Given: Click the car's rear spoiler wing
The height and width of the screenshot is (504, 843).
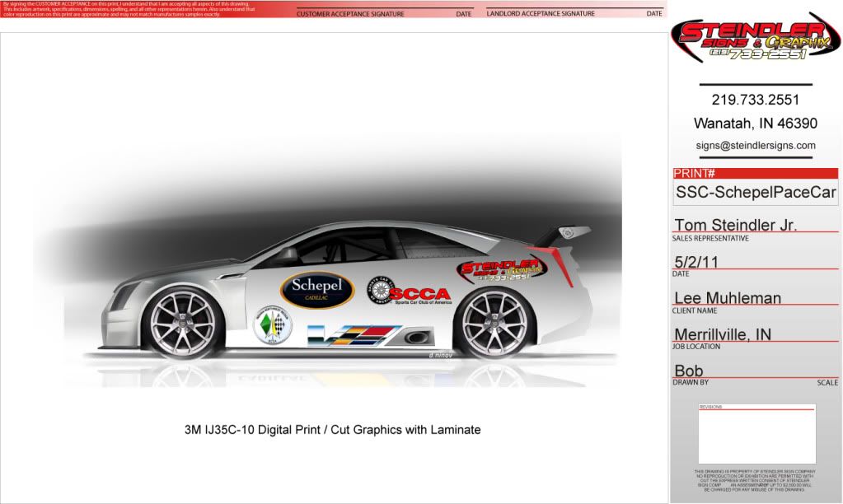Looking at the screenshot, I should click(562, 237).
